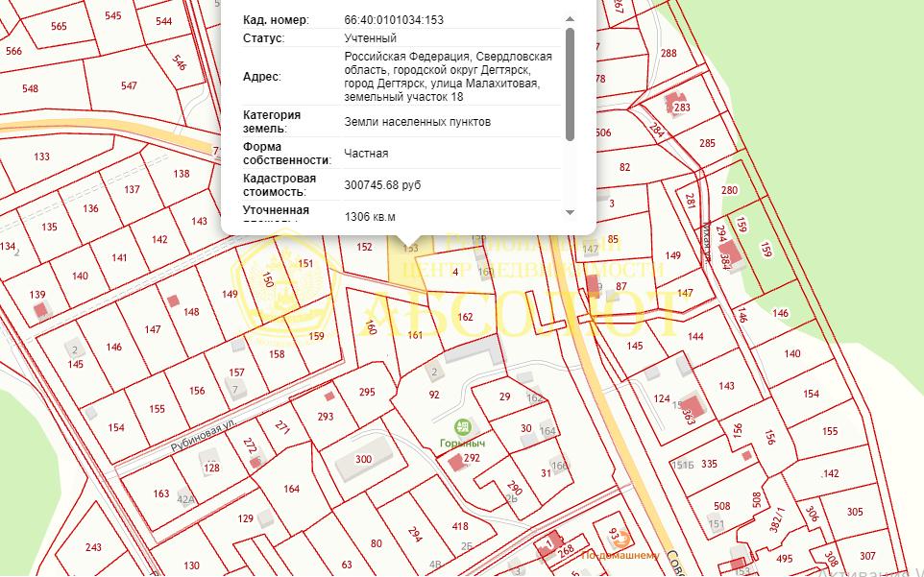924x577 pixels.
Task: Select cadastral number 66:40:0101034:153 value
Action: tap(394, 20)
